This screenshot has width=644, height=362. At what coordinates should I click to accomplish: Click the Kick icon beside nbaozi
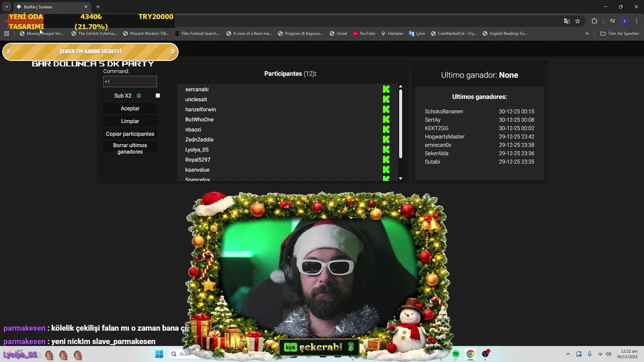point(386,130)
